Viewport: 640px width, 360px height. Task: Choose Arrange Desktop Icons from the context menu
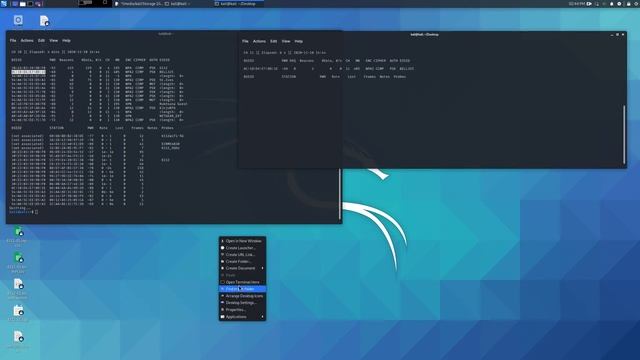242,296
